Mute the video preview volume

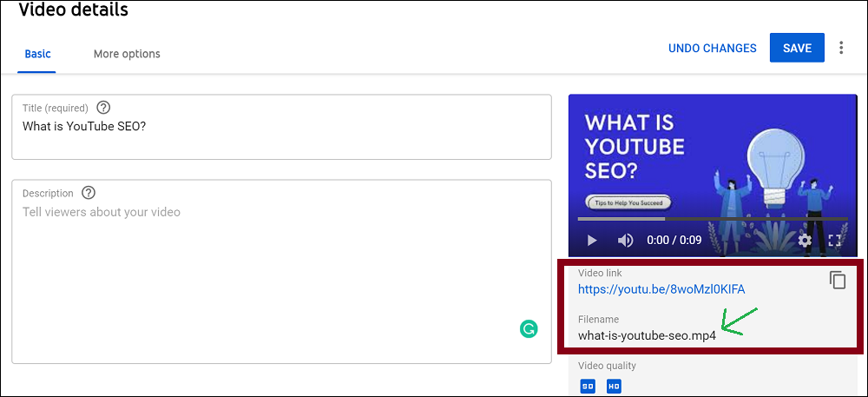625,241
